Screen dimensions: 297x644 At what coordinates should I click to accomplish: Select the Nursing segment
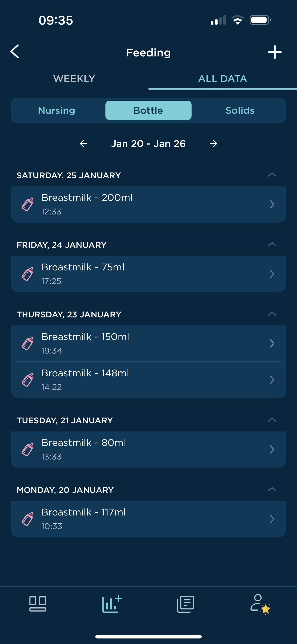tap(56, 110)
